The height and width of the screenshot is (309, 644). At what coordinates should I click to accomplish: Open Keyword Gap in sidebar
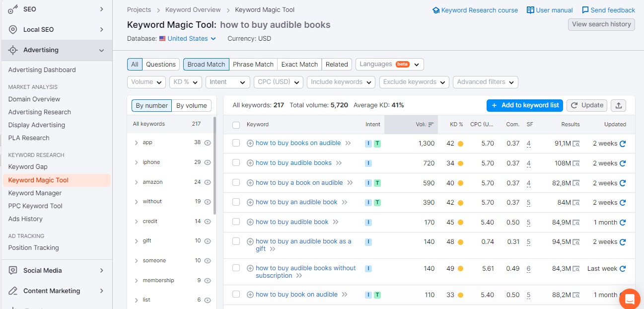coord(28,167)
